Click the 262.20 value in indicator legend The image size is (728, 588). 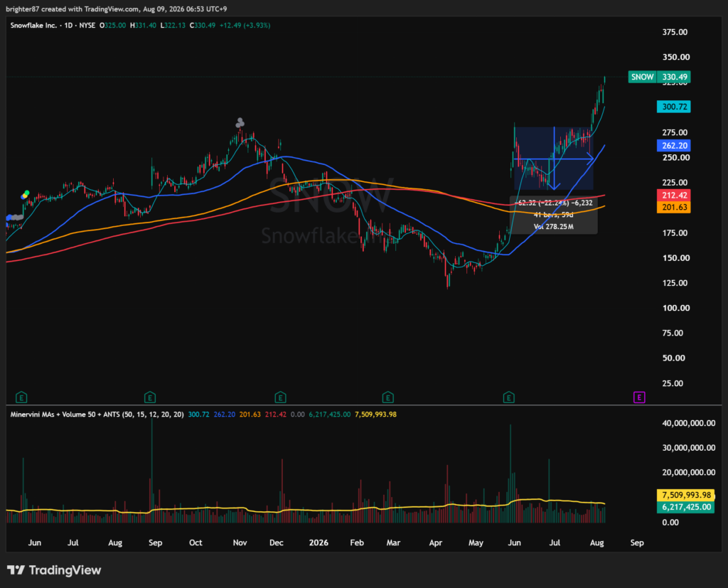pos(224,415)
